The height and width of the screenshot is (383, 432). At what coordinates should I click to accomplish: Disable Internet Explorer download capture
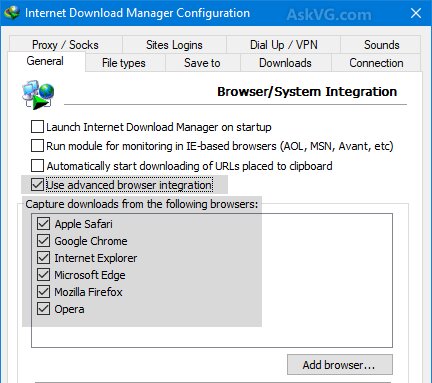click(x=43, y=258)
